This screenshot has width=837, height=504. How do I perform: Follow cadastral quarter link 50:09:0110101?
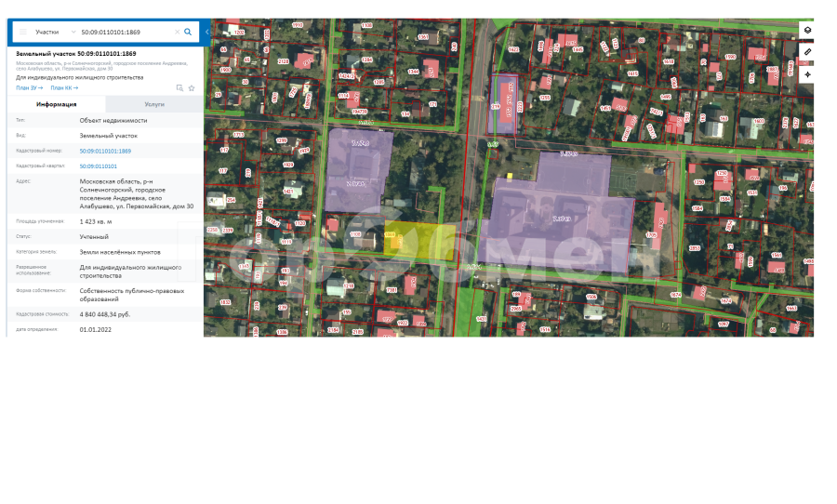click(99, 166)
